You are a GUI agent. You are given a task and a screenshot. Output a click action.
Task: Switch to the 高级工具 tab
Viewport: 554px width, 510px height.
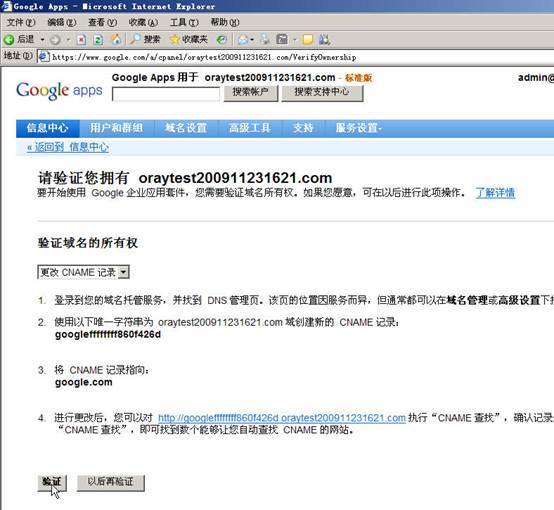click(x=250, y=128)
